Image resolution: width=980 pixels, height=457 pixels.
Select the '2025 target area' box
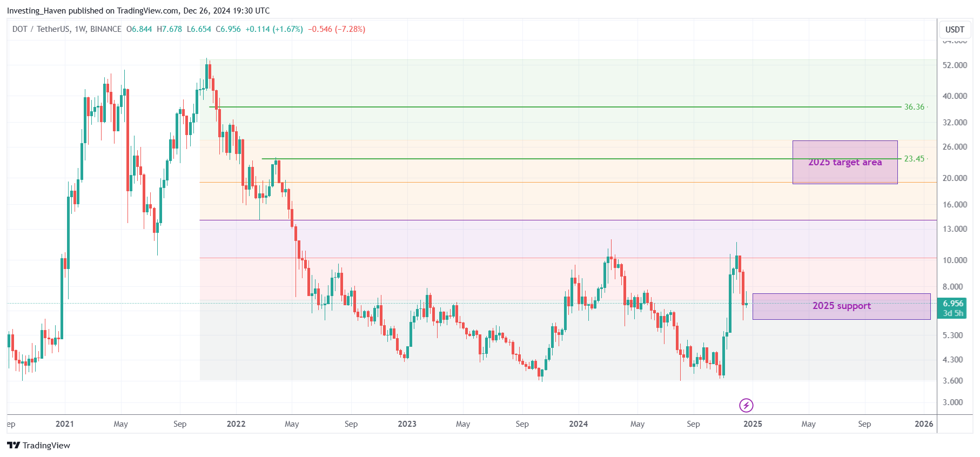[x=845, y=162]
